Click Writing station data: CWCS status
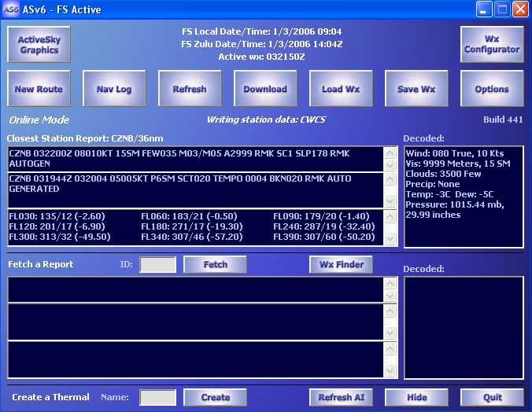 [266, 120]
